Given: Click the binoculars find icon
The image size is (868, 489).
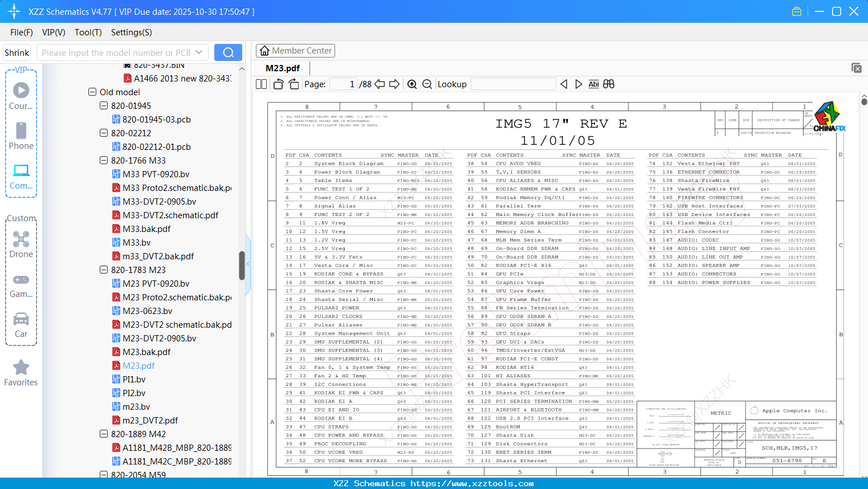Looking at the screenshot, I should 609,84.
